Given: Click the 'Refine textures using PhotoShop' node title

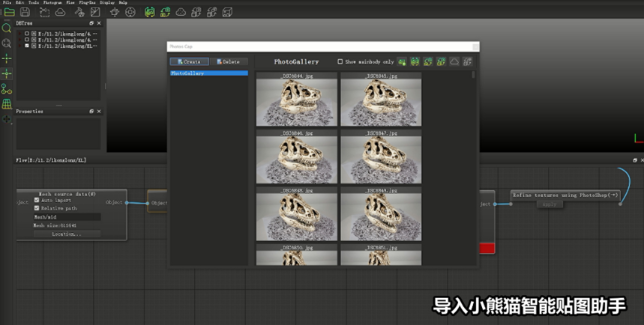Looking at the screenshot, I should pyautogui.click(x=565, y=195).
